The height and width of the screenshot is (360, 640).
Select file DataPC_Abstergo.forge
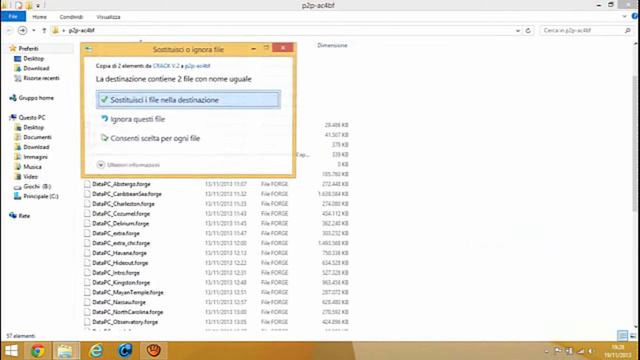click(121, 184)
